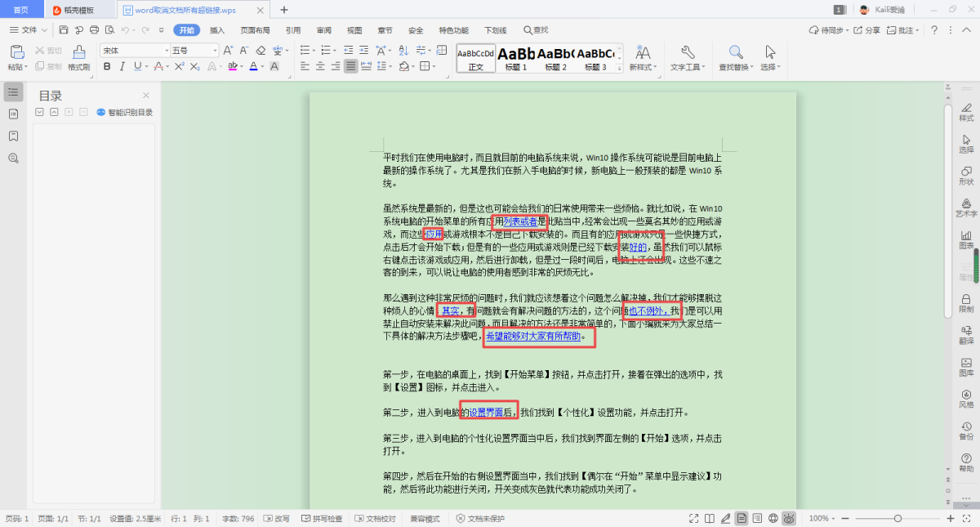Click the save icon in quick toolbar
This screenshot has height=527, width=980.
tap(64, 30)
